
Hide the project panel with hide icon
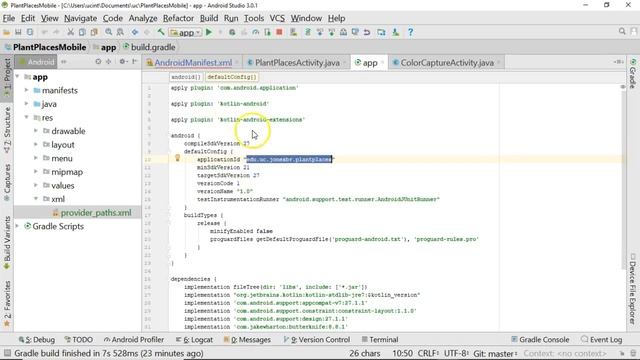coord(134,62)
